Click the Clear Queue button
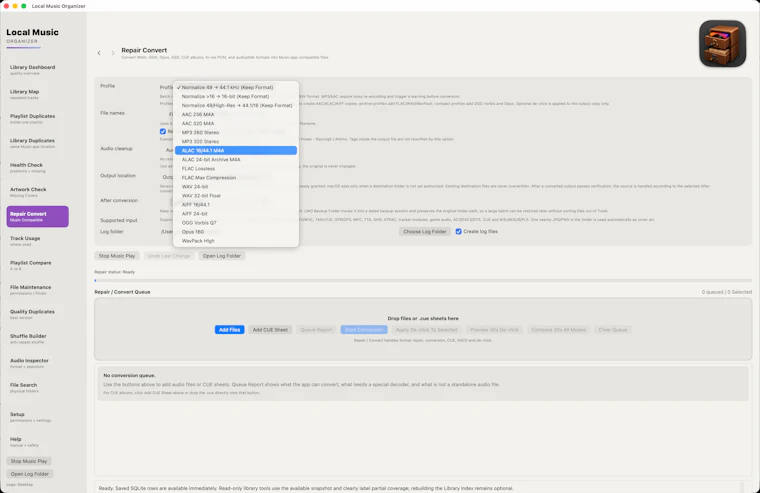The width and height of the screenshot is (760, 493). tap(613, 330)
